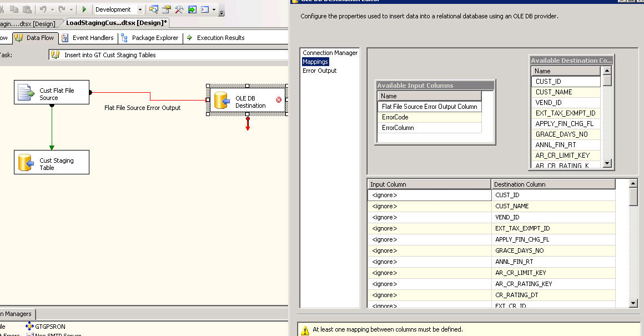Click the green arrow window icon
Screen dimensions: 644x336
[x=192, y=9]
